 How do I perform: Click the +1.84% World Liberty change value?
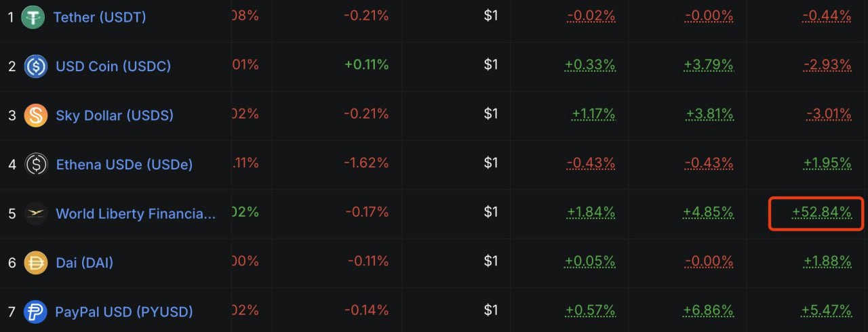(591, 213)
